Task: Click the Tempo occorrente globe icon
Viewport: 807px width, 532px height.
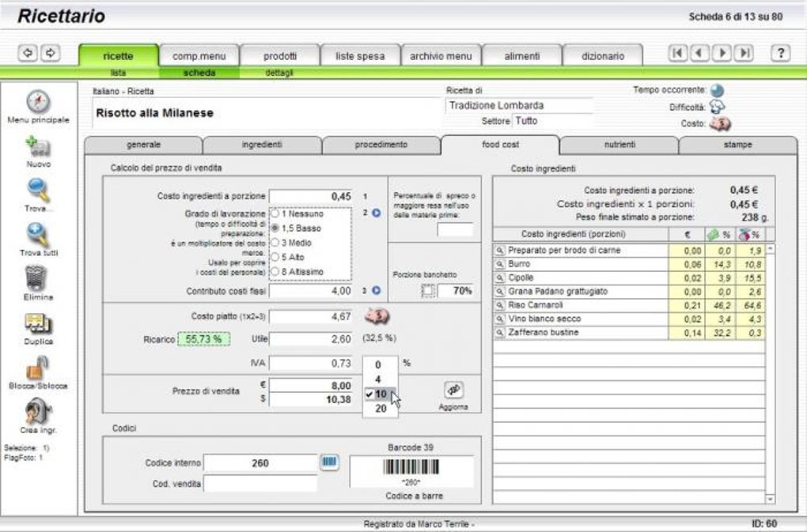Action: click(717, 90)
